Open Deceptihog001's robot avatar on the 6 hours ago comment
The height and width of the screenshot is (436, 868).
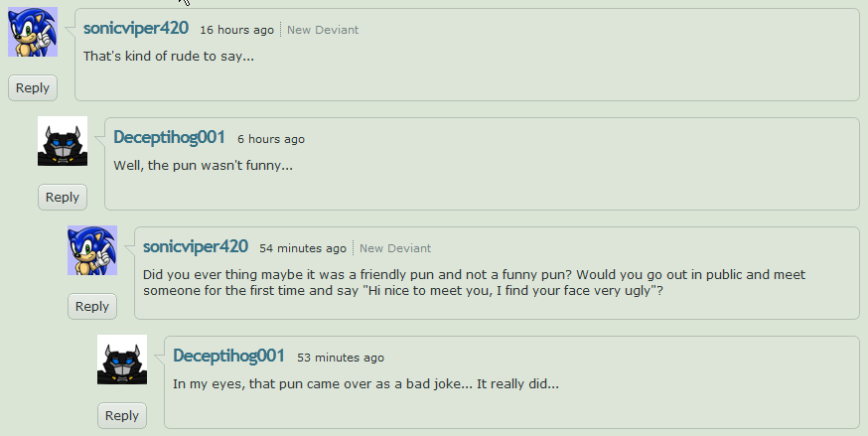63,141
